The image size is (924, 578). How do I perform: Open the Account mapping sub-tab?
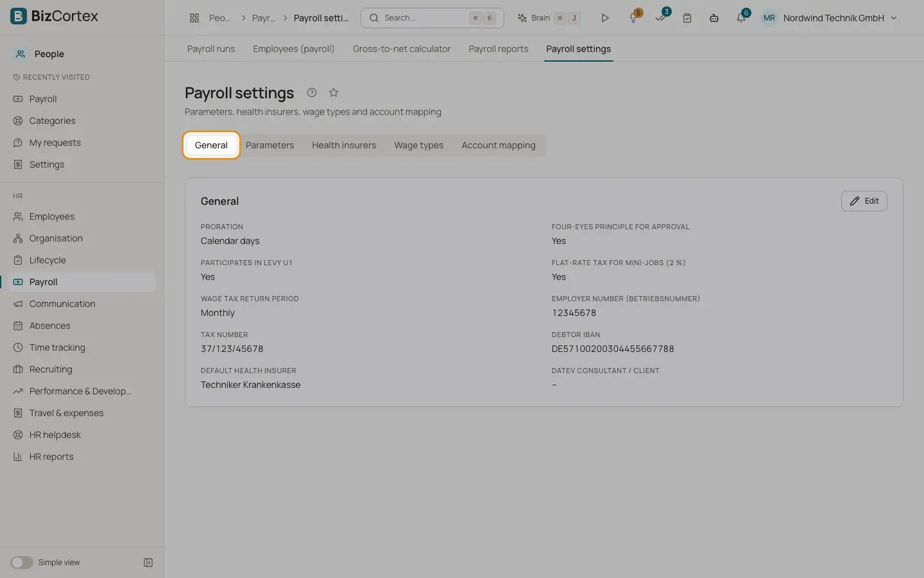point(499,145)
